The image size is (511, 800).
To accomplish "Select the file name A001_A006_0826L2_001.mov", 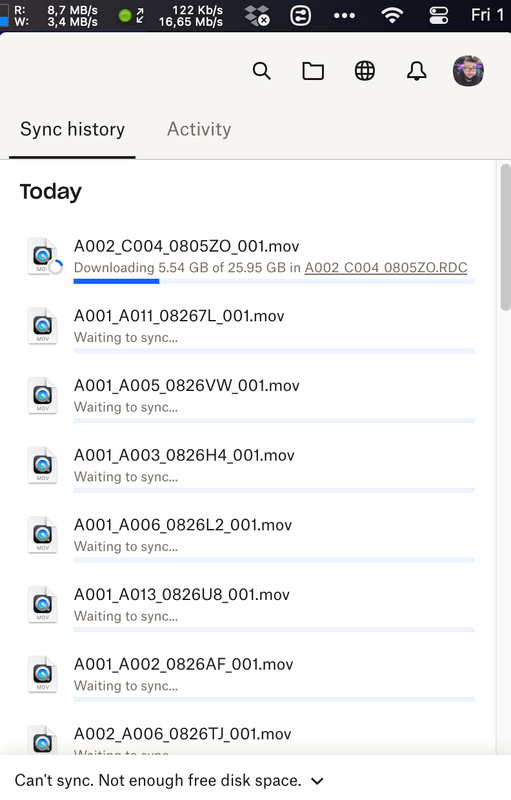I will (183, 525).
